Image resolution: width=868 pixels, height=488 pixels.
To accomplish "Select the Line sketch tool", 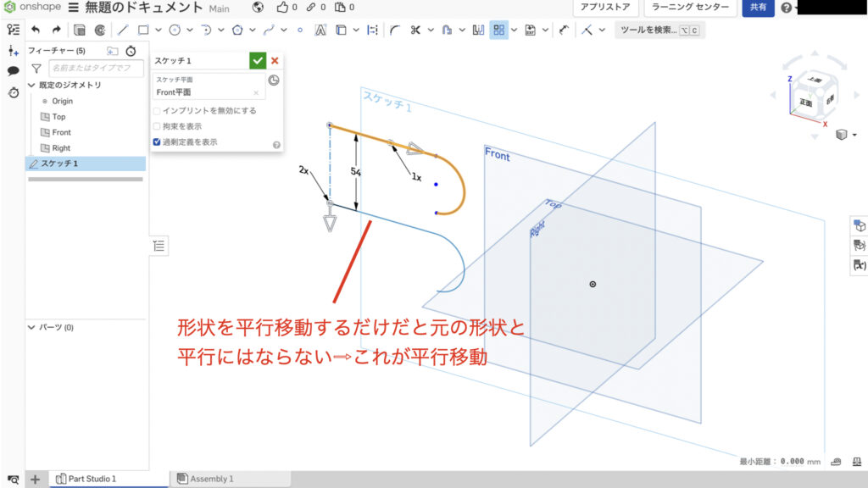I will 123,30.
